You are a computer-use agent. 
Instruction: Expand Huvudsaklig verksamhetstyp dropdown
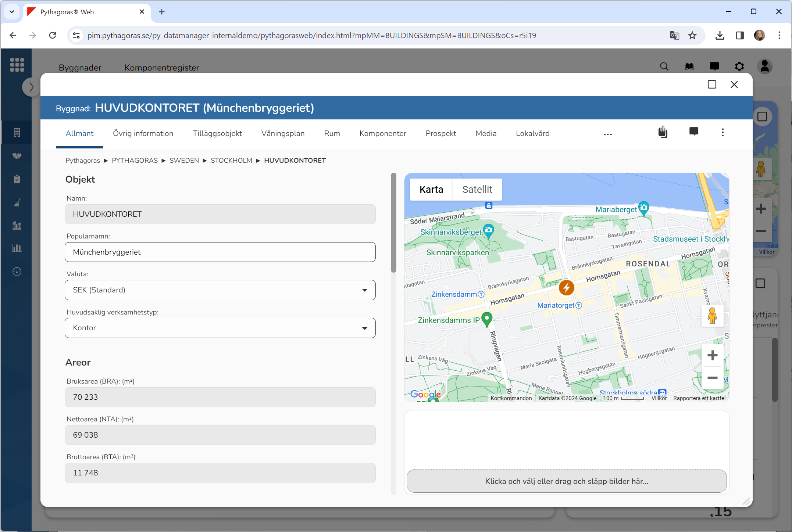click(220, 328)
